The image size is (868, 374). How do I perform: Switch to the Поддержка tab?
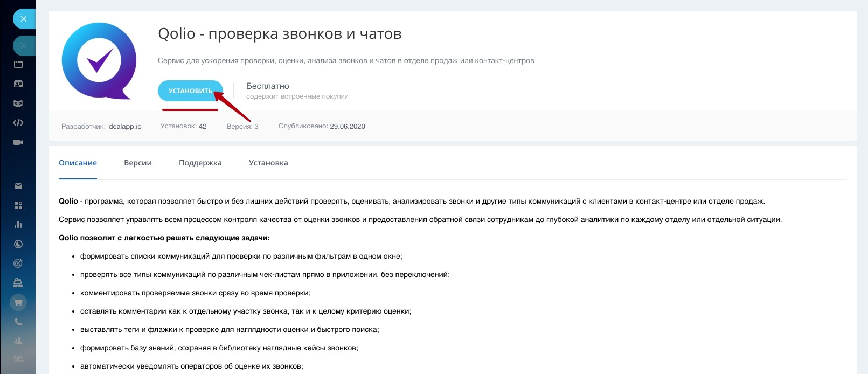pos(200,163)
